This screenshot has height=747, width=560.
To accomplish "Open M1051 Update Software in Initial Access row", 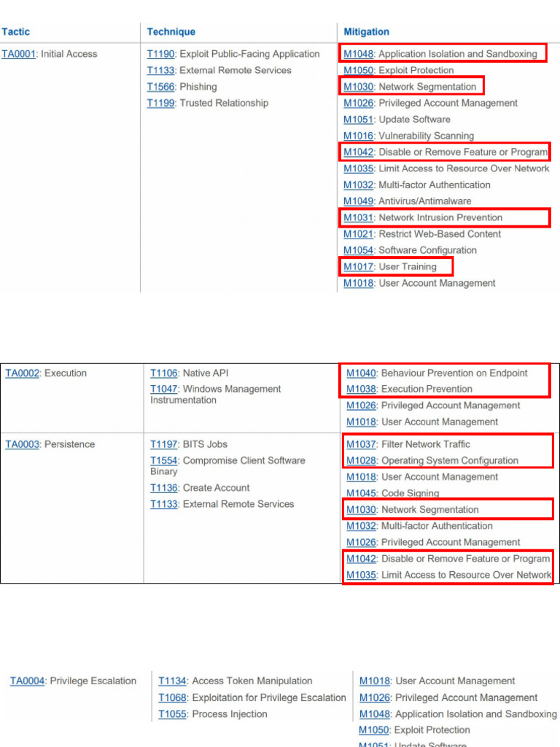I will [358, 119].
